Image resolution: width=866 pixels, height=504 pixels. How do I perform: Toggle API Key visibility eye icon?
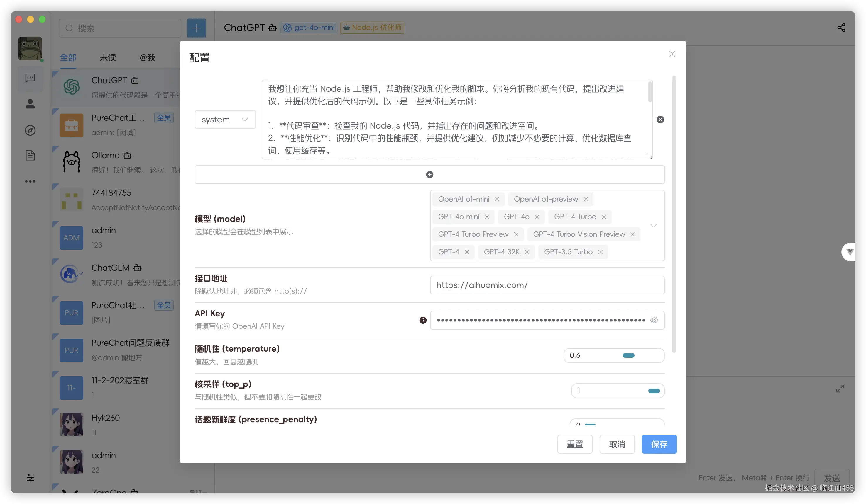tap(654, 320)
